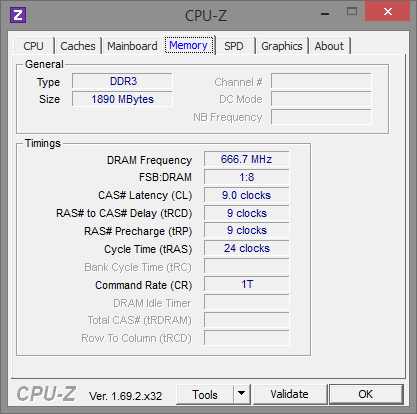This screenshot has width=417, height=414.
Task: Select the 1890 MBytes size field
Action: [x=122, y=99]
